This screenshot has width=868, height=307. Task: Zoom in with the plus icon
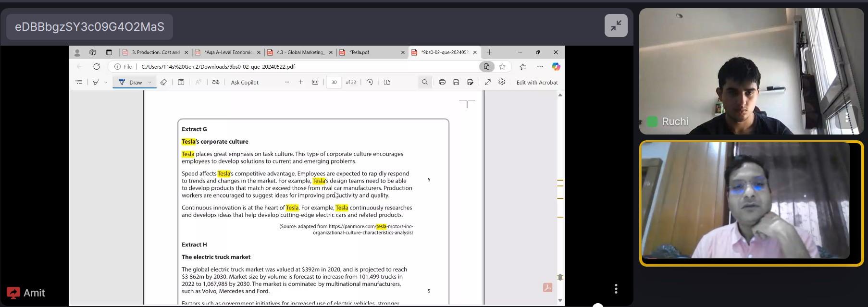301,82
